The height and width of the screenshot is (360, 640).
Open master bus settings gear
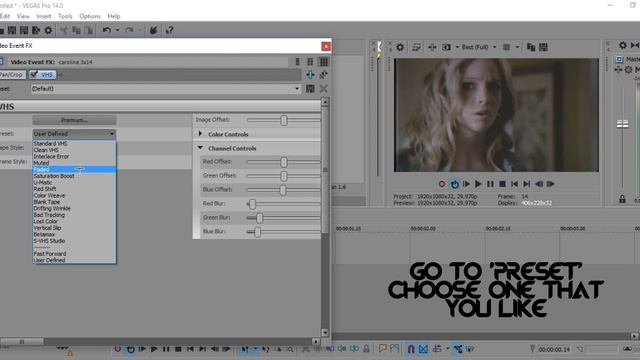(622, 46)
